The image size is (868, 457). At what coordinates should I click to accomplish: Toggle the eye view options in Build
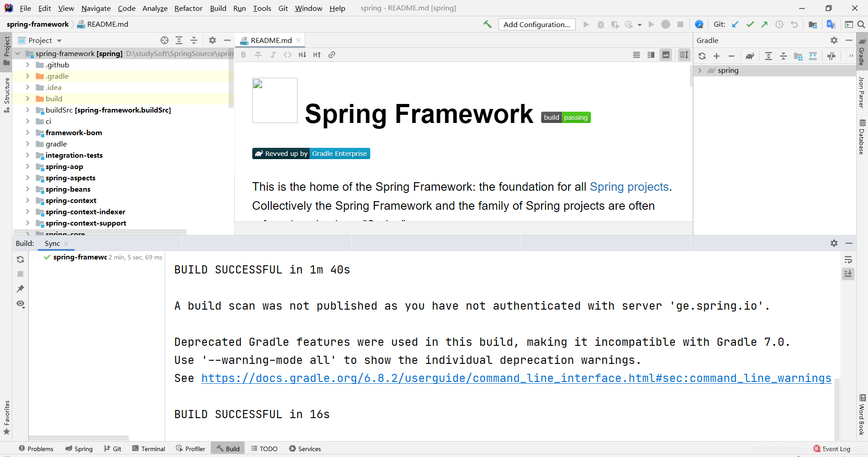(x=20, y=304)
